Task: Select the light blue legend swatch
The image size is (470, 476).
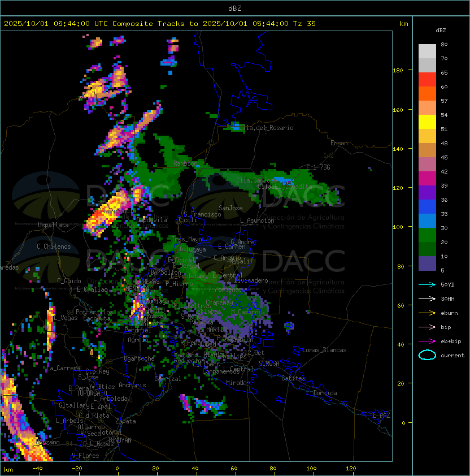Action: point(427,220)
